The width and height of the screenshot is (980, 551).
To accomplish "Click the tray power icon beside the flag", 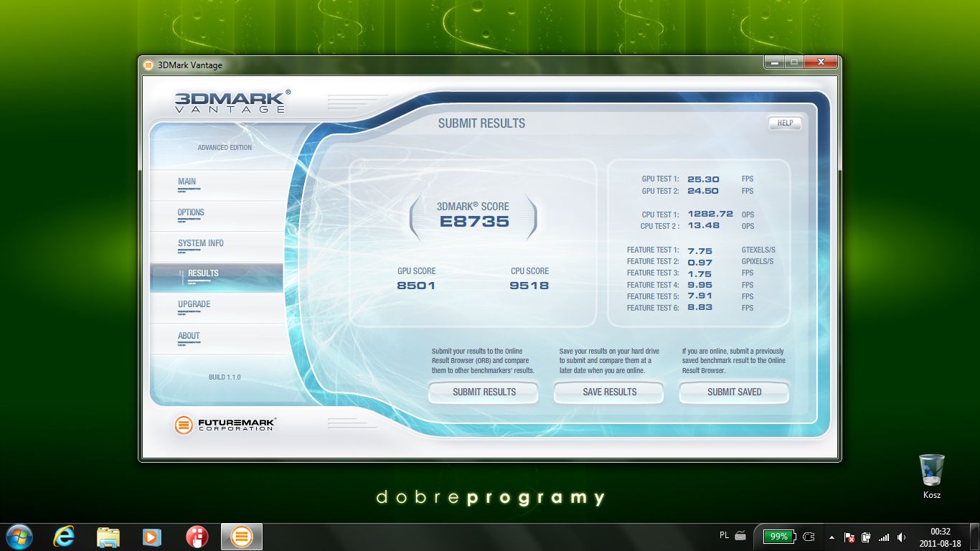I will pos(866,537).
